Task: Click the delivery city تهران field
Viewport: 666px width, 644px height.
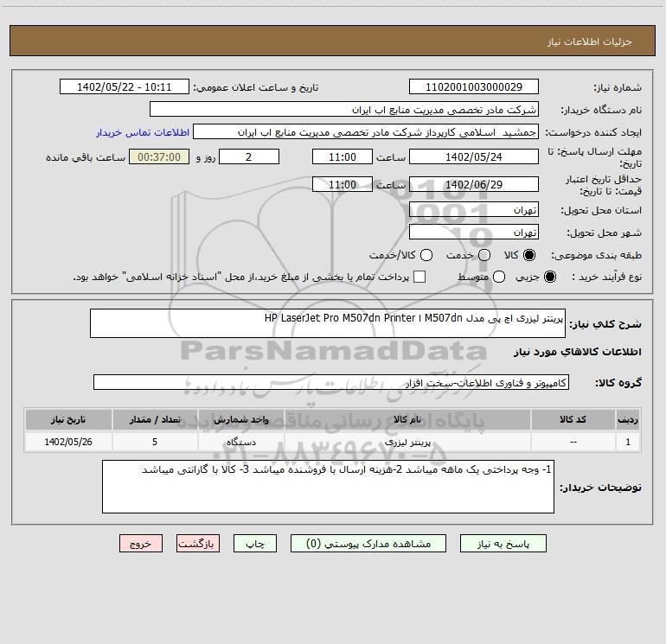Action: pos(474,233)
